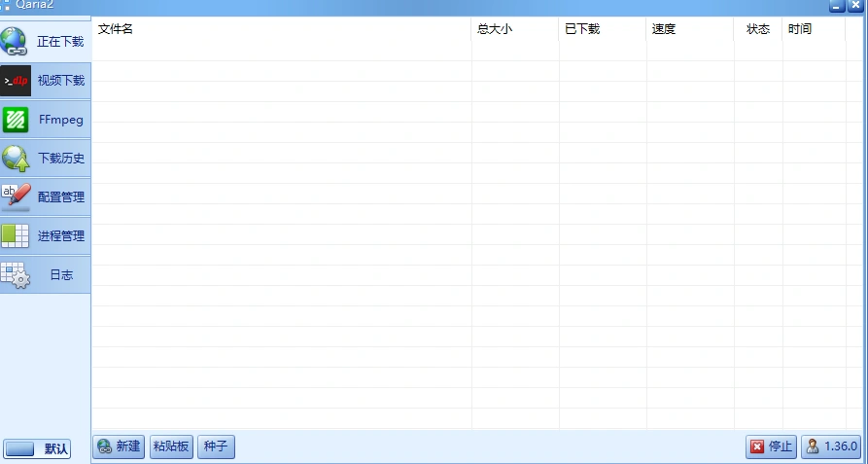Click the 已下载 column header
This screenshot has height=464, width=868.
pos(603,29)
